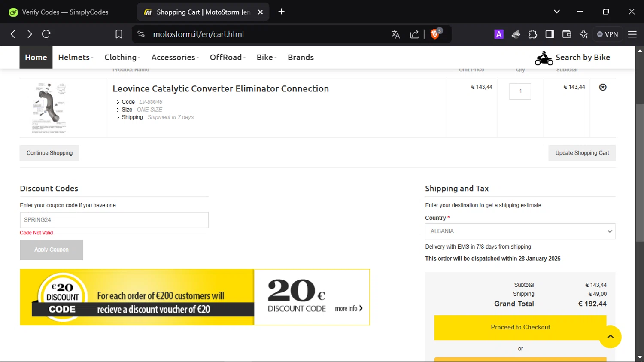Screen dimensions: 644x362
Task: Go back to the previous page
Action: (x=13, y=34)
